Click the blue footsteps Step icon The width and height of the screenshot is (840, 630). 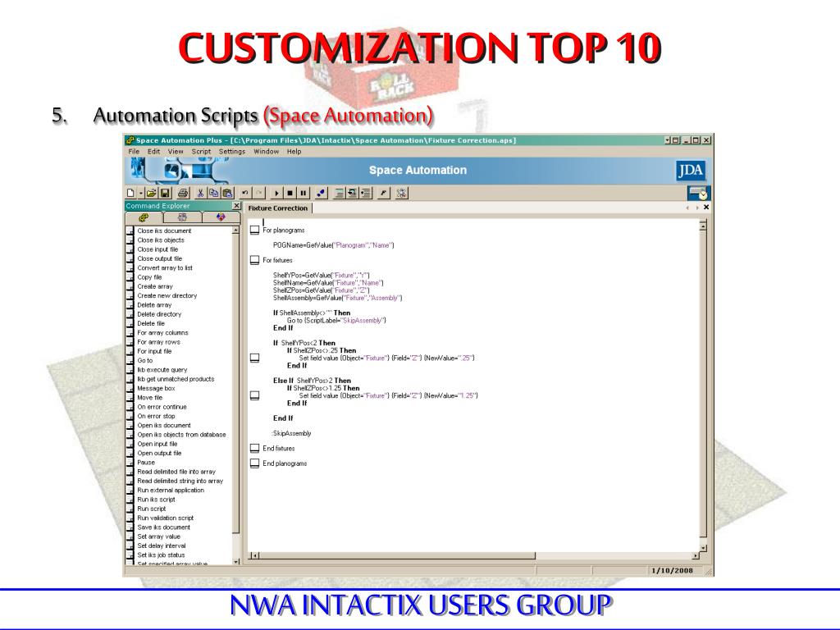tap(321, 193)
